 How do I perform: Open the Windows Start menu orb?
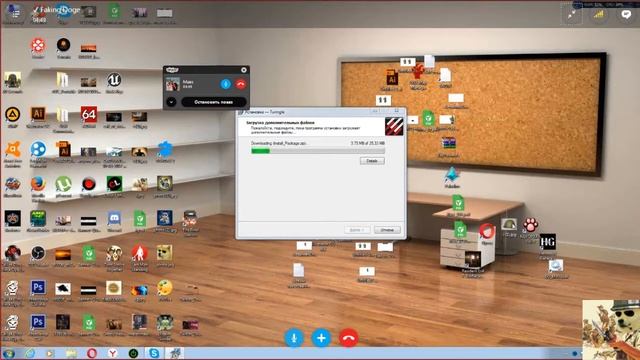click(9, 353)
